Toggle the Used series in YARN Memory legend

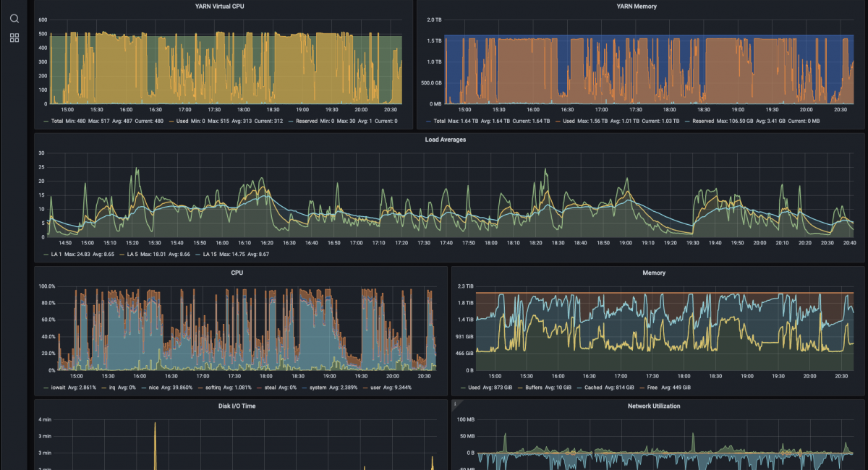[x=571, y=121]
